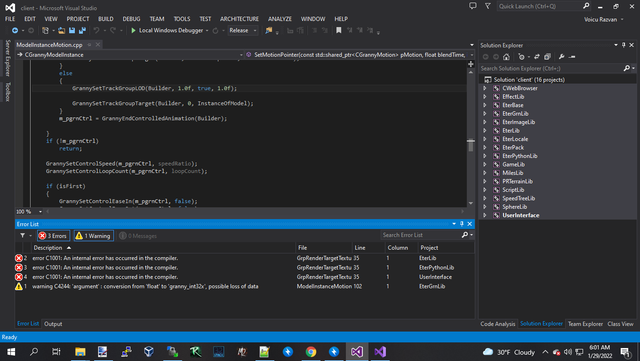Select the EterPack project in Solution Explorer
The image size is (640, 361).
[x=513, y=147]
